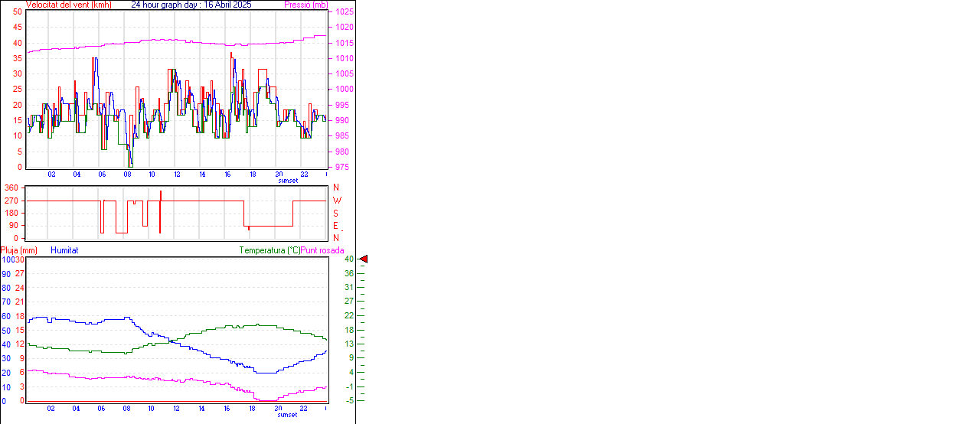Select the red "Pluja (mm)" legend label
Image resolution: width=980 pixels, height=424 pixels.
[19, 250]
